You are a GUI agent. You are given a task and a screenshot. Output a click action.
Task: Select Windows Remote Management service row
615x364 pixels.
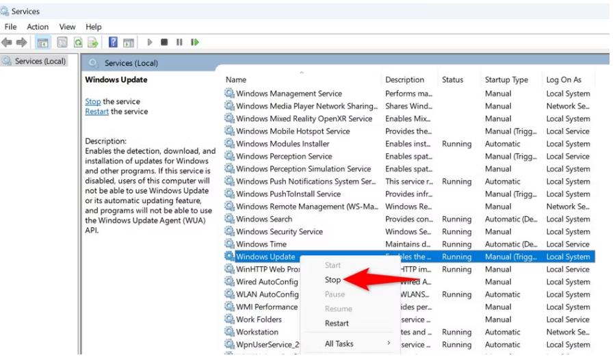(x=307, y=207)
